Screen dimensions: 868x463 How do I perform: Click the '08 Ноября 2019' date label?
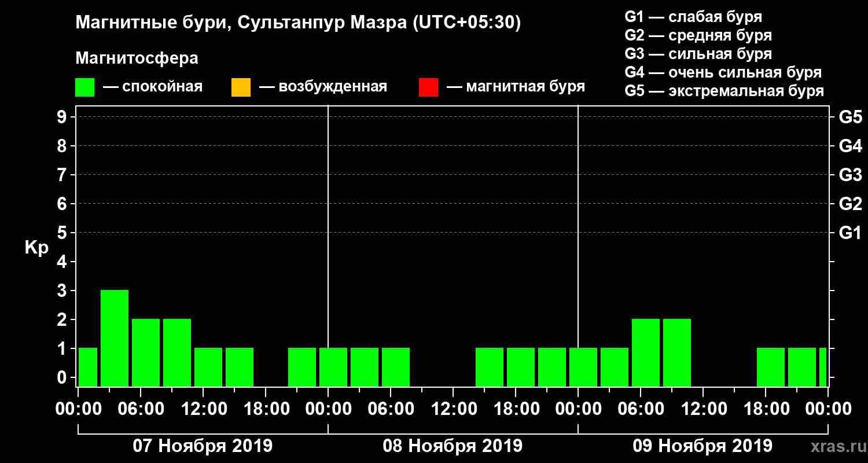[453, 446]
